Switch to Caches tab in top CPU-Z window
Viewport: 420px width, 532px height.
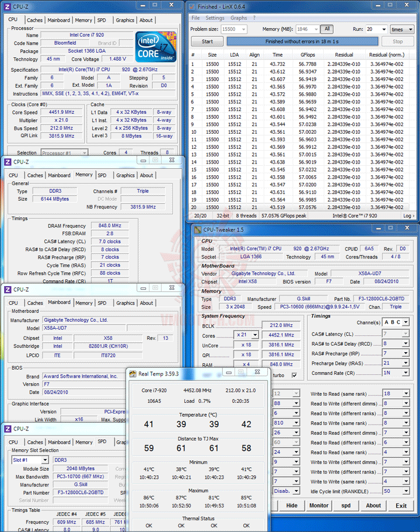pyautogui.click(x=34, y=20)
